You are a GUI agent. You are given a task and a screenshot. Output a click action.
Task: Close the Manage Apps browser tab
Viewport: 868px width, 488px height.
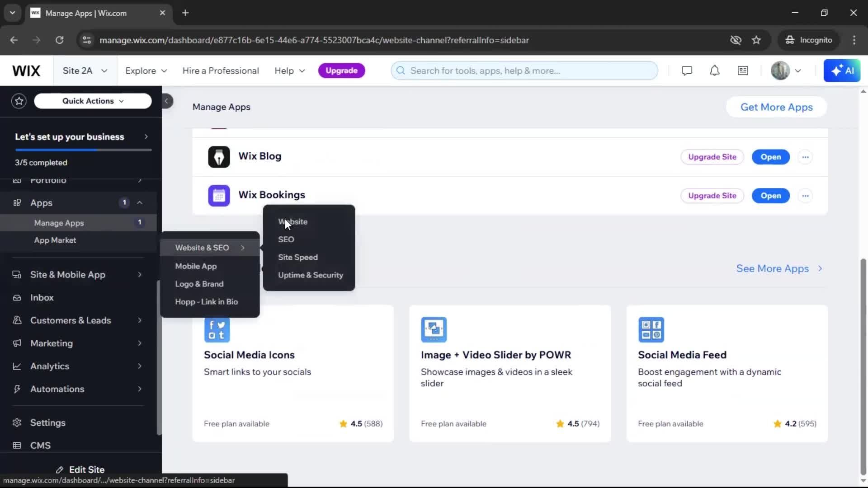(162, 13)
